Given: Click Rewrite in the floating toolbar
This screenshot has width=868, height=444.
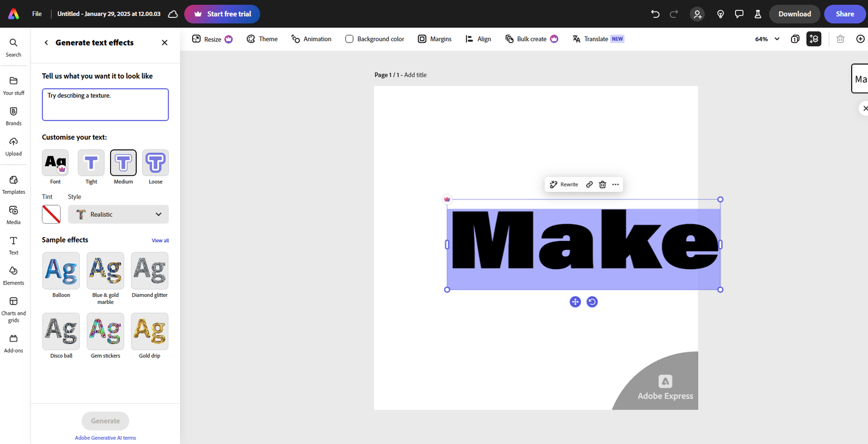Looking at the screenshot, I should tap(564, 185).
